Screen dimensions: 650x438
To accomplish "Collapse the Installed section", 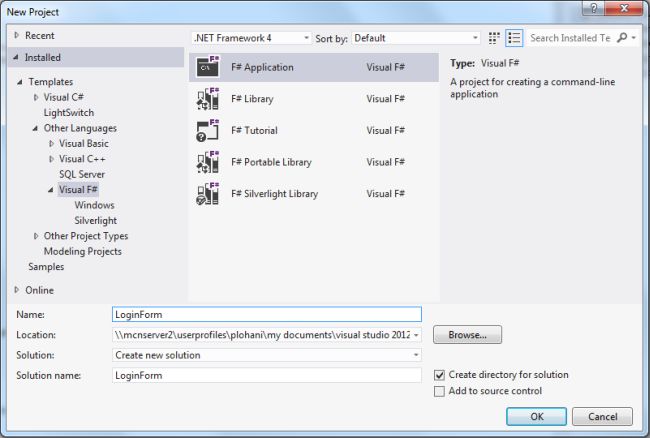I will (x=16, y=57).
